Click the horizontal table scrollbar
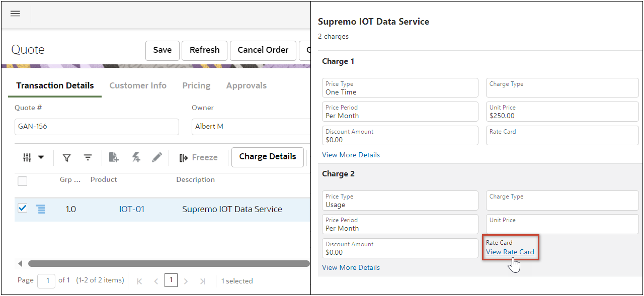The image size is (644, 296). [x=169, y=263]
